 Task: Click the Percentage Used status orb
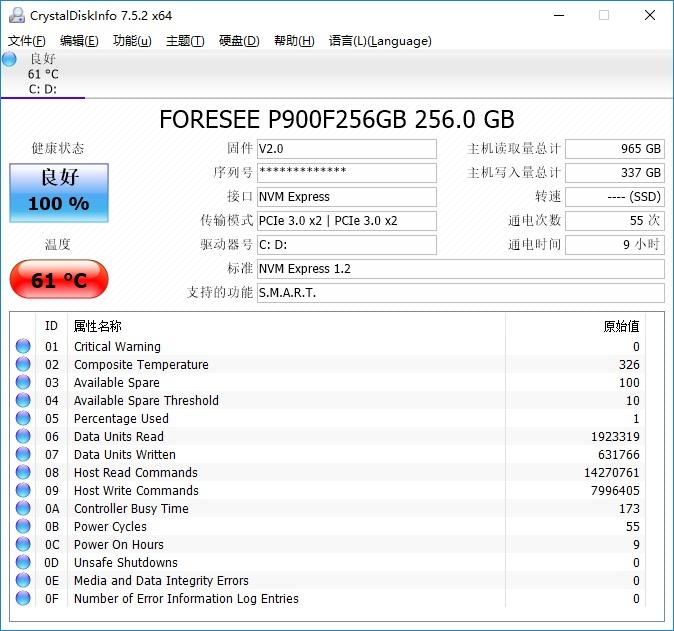[x=23, y=419]
